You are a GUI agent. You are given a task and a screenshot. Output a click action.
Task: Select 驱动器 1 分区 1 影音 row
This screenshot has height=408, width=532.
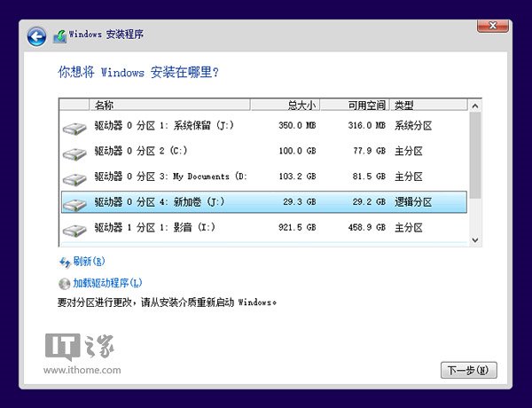264,227
